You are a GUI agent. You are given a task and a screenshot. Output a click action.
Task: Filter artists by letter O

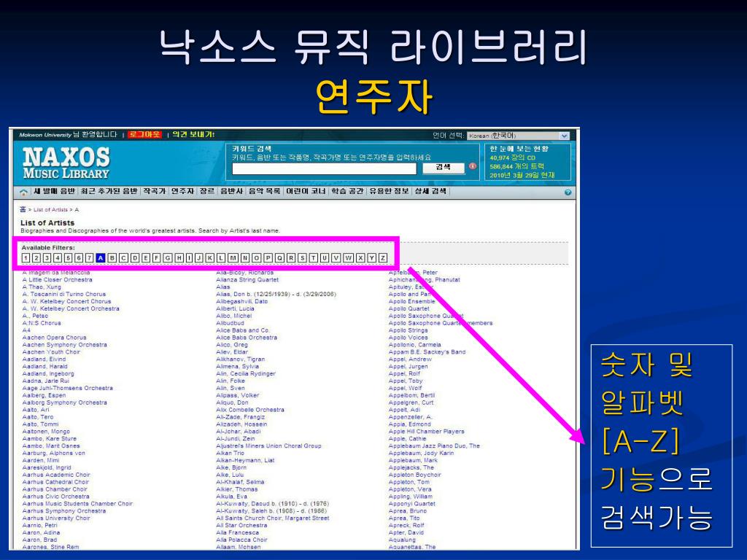click(256, 258)
